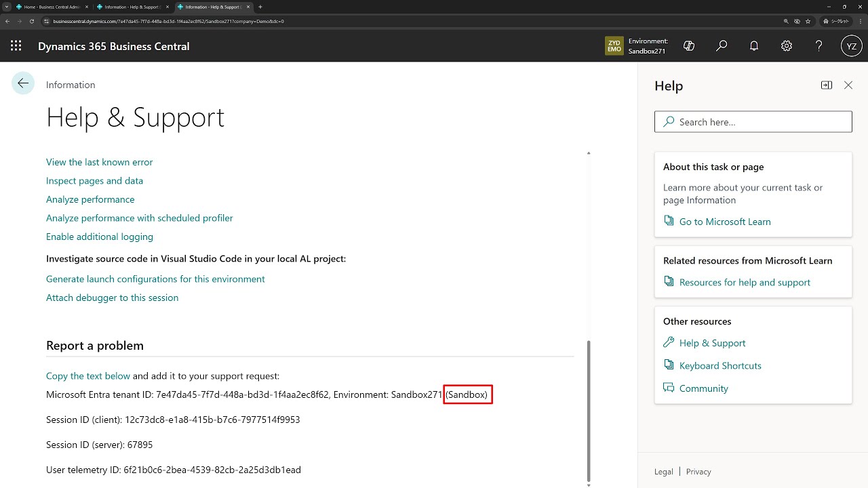Screen dimensions: 868x488
Task: Click the Report a problem heading
Action: [x=95, y=346]
